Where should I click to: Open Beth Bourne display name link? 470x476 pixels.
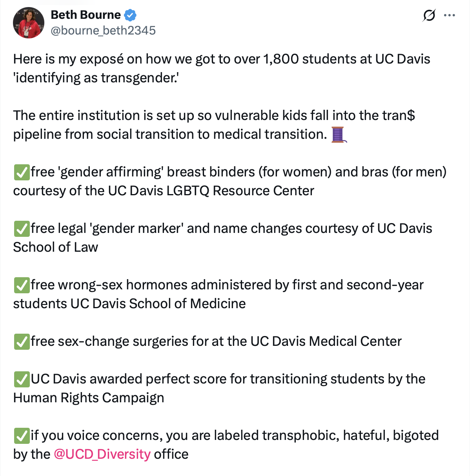[x=86, y=15]
